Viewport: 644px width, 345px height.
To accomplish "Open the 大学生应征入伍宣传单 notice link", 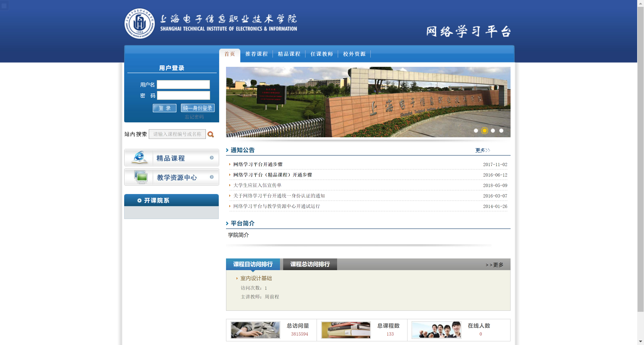I will point(257,185).
